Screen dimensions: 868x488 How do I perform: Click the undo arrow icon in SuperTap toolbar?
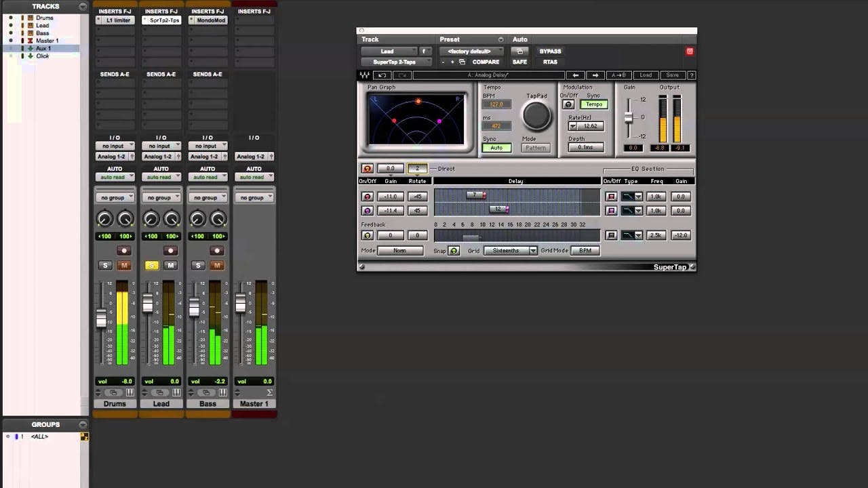click(x=384, y=75)
